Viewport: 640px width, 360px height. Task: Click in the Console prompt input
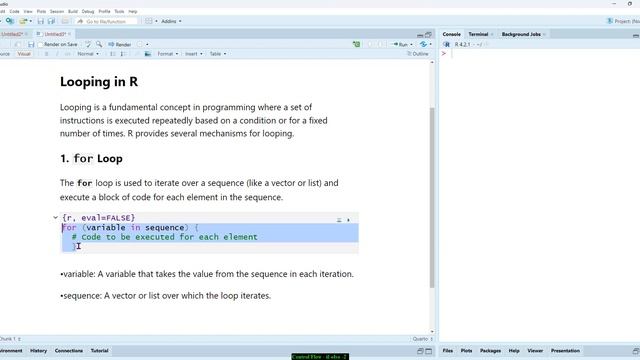point(539,54)
